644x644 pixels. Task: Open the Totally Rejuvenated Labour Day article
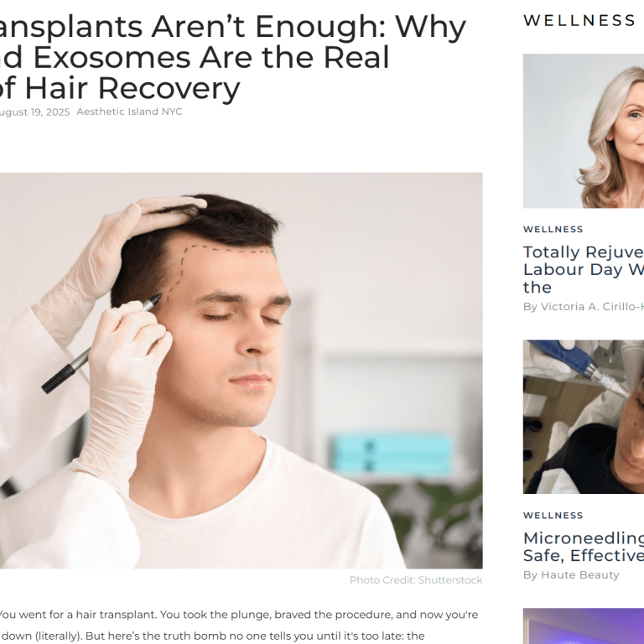point(584,269)
